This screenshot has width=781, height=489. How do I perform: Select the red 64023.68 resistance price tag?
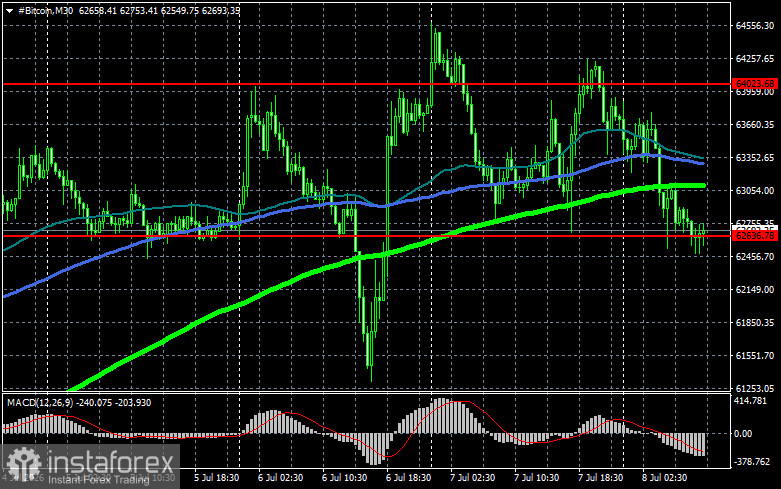tap(755, 84)
